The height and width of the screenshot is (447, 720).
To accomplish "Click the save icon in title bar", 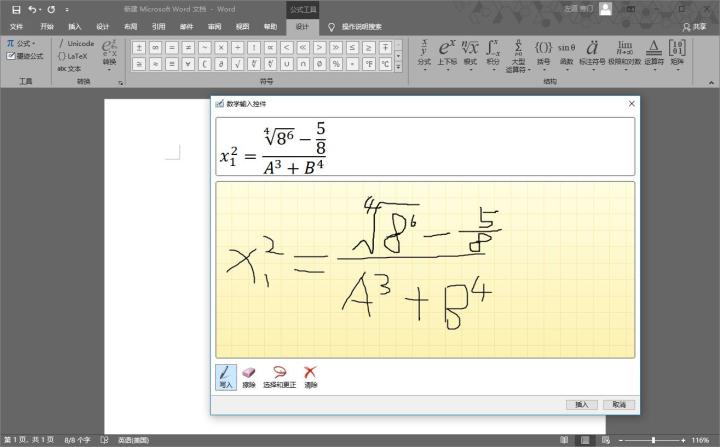I will coord(15,8).
